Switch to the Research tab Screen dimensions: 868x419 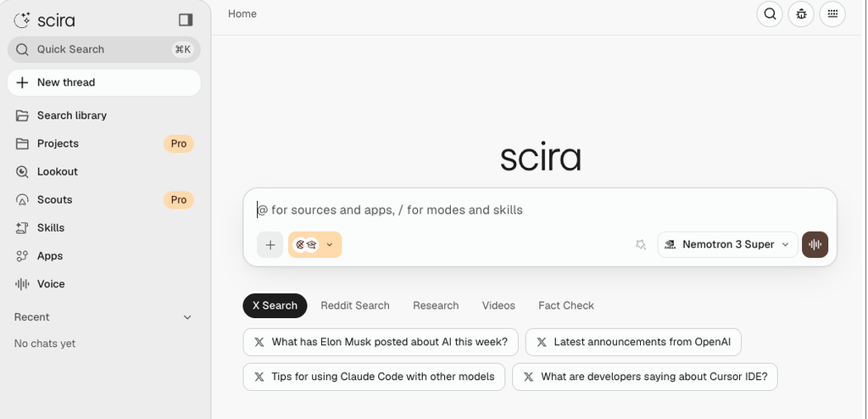point(436,306)
